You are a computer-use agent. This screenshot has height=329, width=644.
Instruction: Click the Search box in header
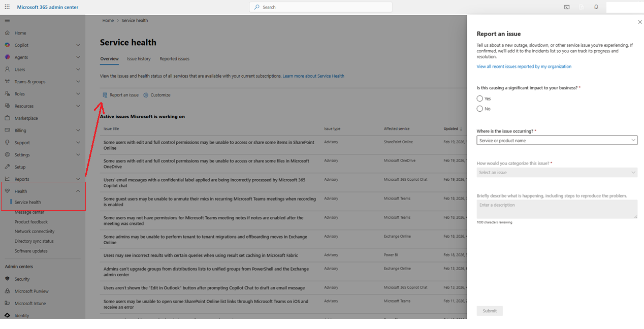321,7
